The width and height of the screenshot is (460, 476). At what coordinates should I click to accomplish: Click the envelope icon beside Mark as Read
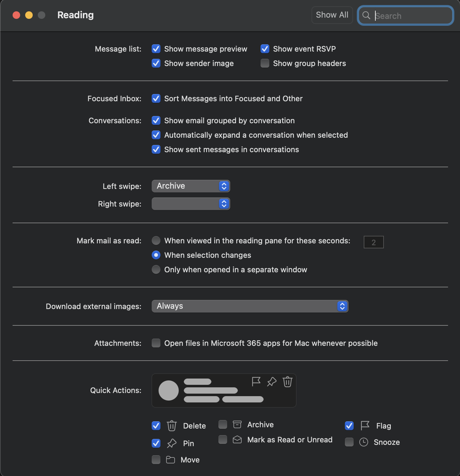click(x=237, y=440)
